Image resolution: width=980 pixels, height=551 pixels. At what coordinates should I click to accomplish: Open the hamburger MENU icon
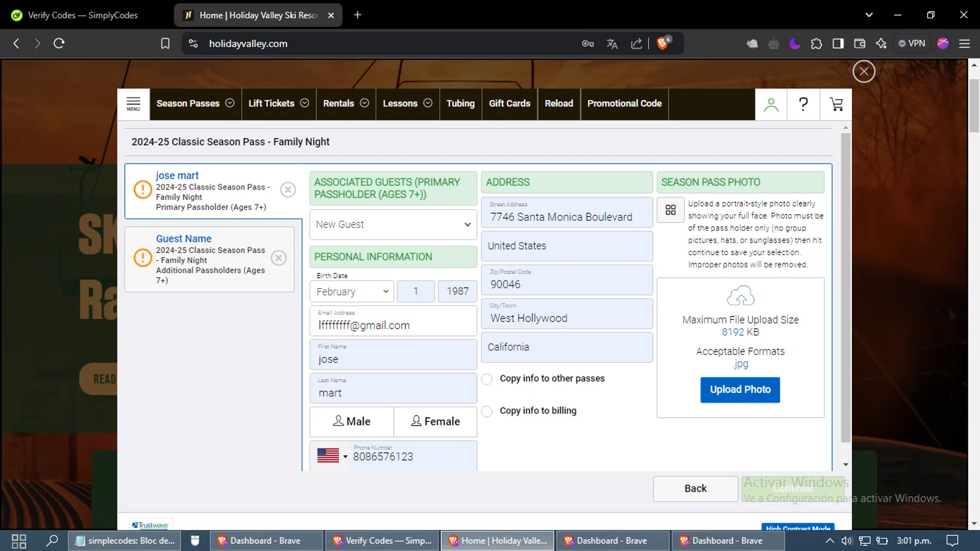pos(133,104)
